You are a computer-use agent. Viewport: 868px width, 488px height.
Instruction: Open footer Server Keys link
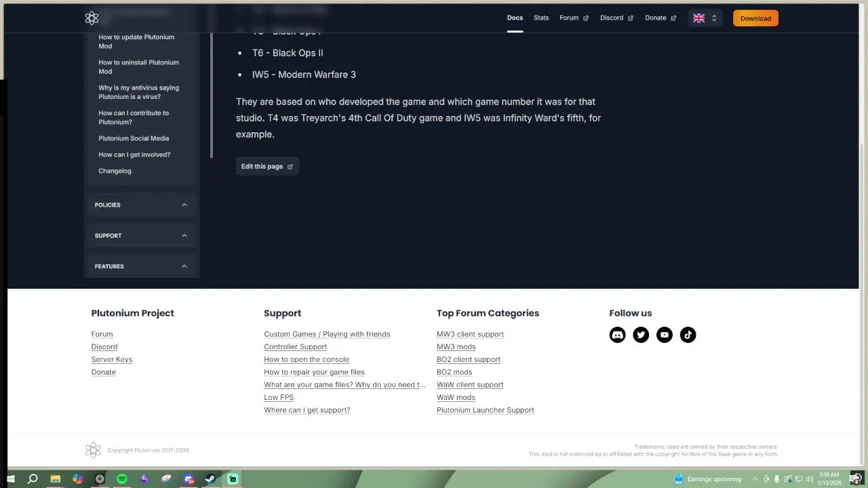111,359
